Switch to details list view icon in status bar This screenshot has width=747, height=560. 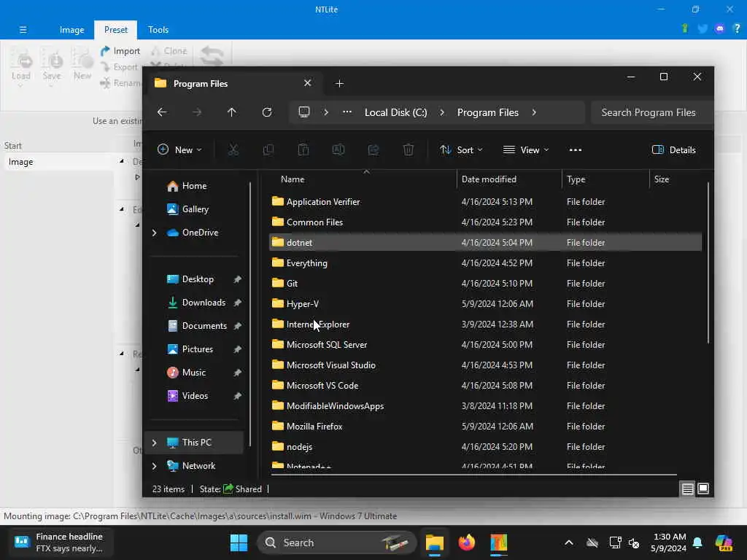(687, 489)
